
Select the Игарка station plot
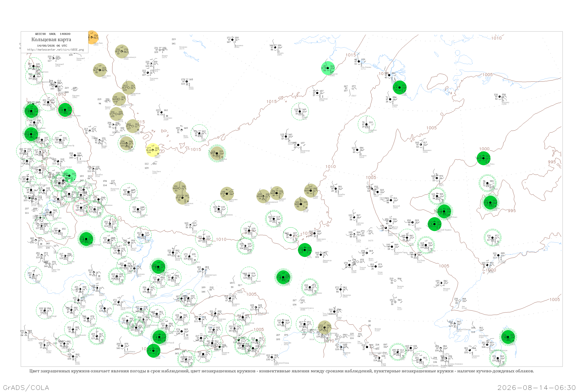point(160,50)
